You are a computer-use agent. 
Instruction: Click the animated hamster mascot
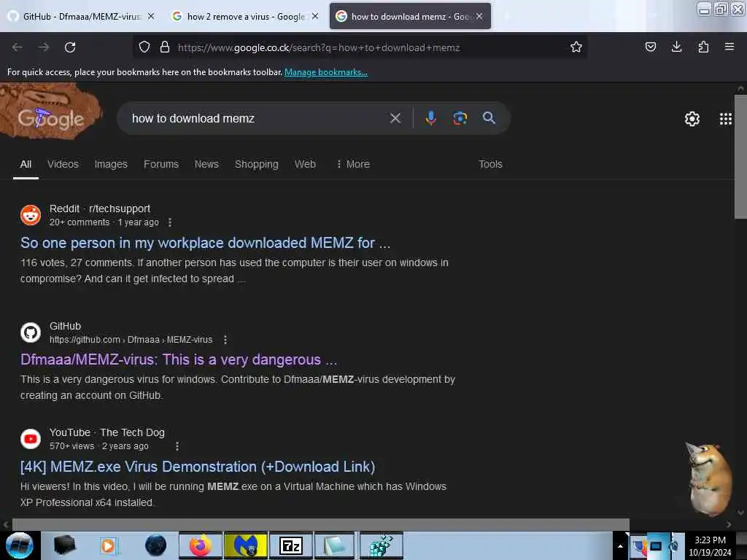709,478
